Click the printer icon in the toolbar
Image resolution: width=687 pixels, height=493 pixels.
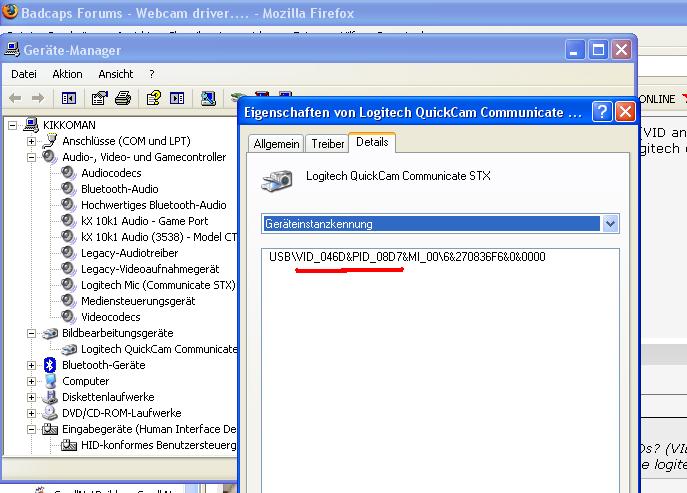(x=123, y=98)
